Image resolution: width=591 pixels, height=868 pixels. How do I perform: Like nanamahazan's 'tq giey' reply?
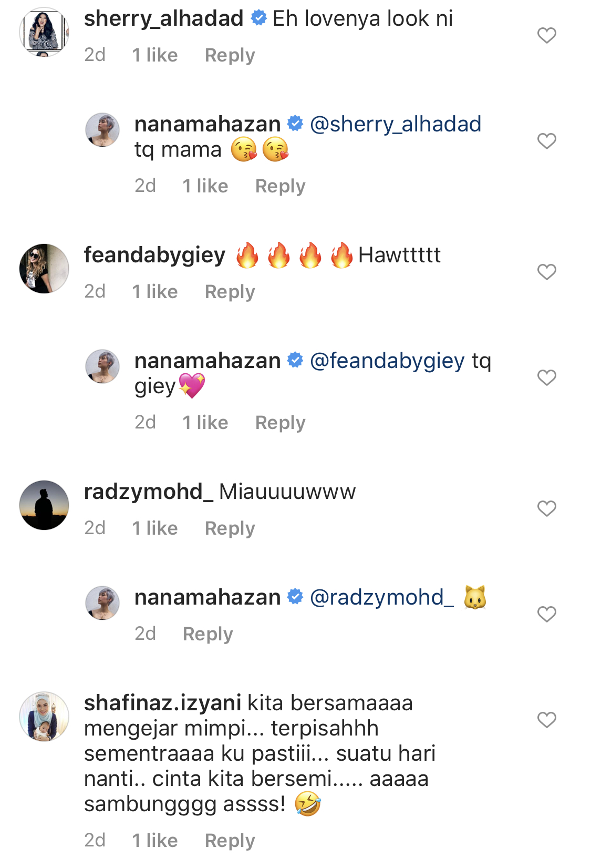(x=546, y=377)
